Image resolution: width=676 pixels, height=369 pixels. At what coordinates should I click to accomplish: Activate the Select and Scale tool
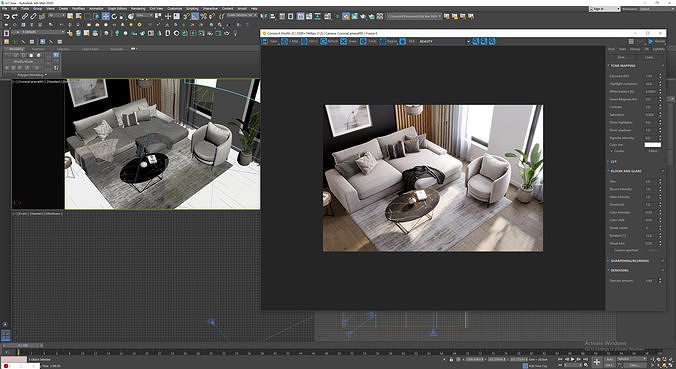(x=122, y=16)
